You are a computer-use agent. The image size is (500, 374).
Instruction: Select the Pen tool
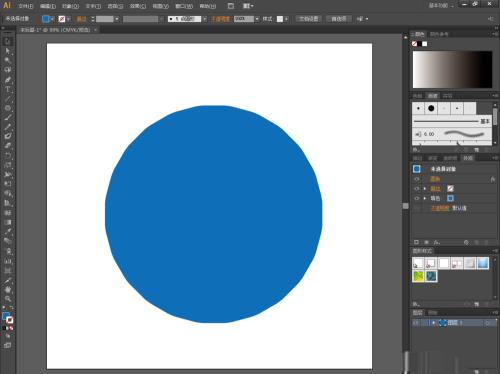pos(8,80)
